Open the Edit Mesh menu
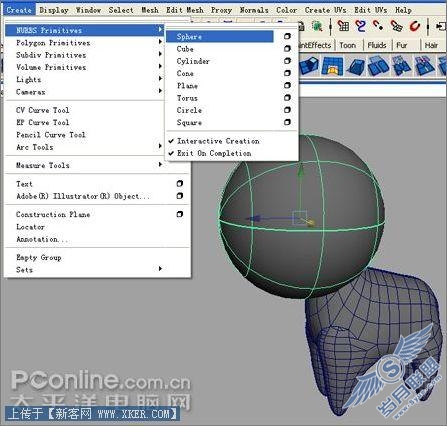Viewport: 447px width, 426px height. (x=185, y=10)
